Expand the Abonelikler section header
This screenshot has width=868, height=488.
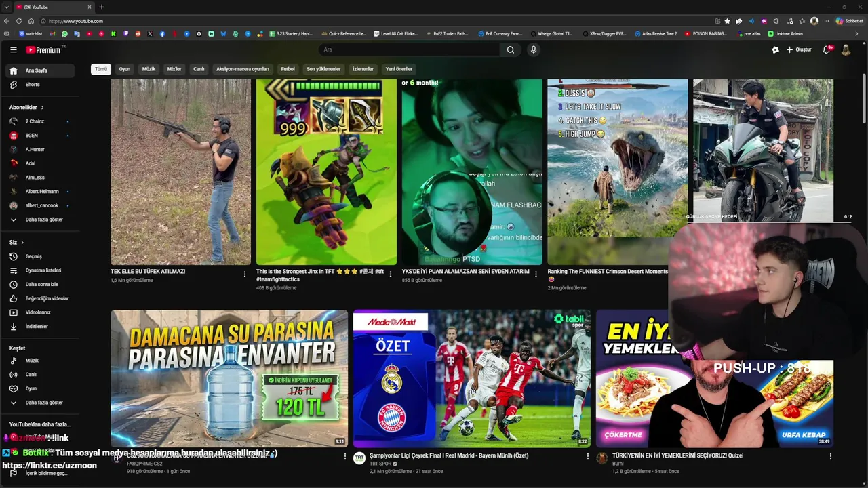click(x=26, y=107)
